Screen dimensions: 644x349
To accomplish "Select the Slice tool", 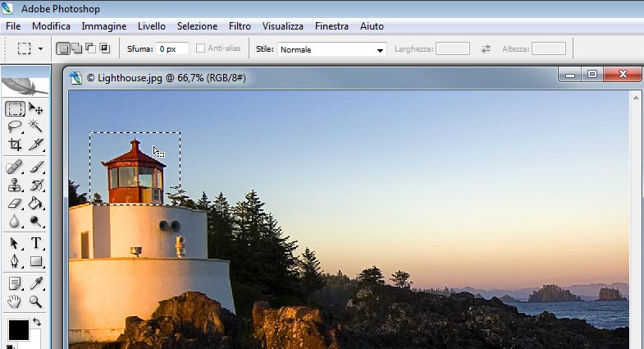I will click(36, 145).
